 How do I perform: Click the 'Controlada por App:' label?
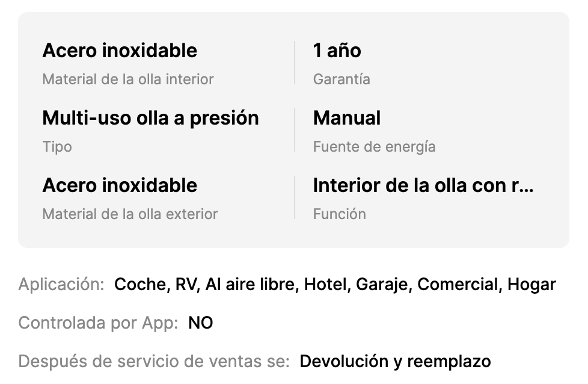tap(99, 323)
